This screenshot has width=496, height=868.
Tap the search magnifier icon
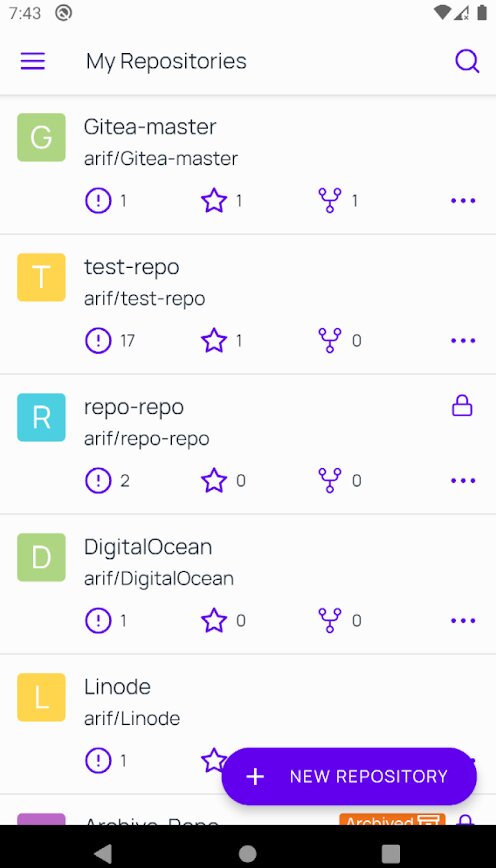[x=467, y=61]
